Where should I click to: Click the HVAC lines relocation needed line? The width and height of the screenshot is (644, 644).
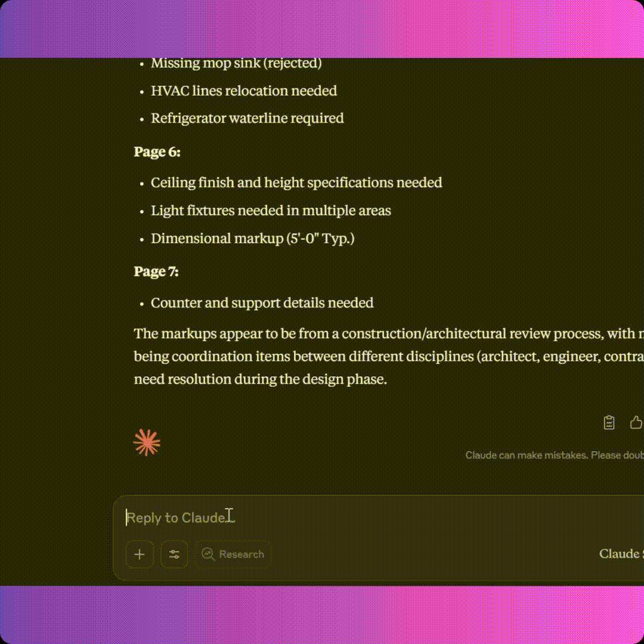click(244, 91)
